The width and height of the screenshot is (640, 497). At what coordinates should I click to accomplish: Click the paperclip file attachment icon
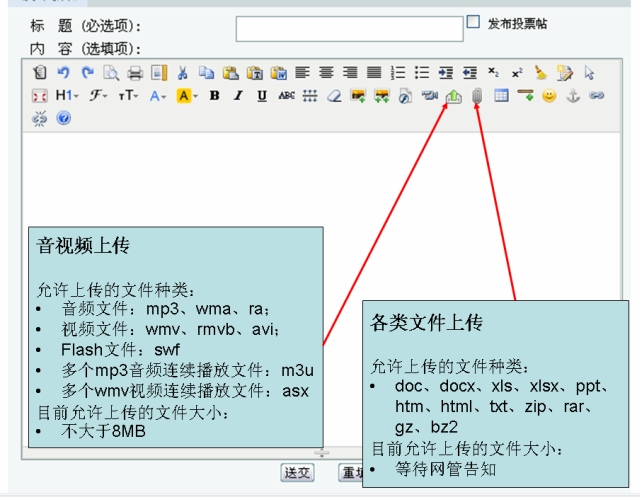(477, 96)
